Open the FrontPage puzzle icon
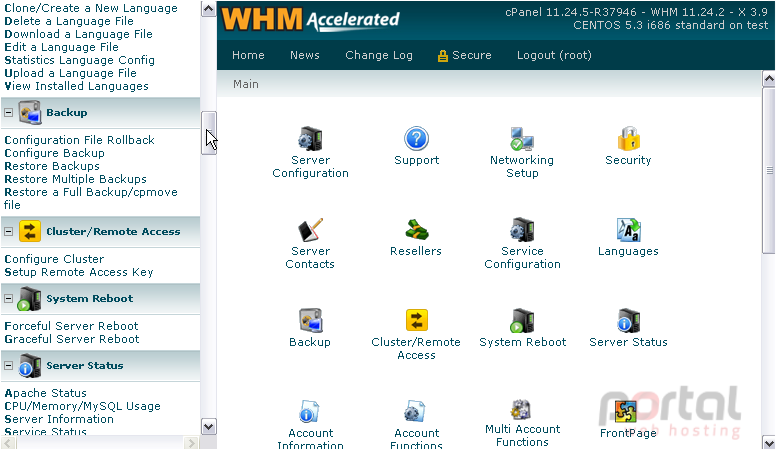 626,411
